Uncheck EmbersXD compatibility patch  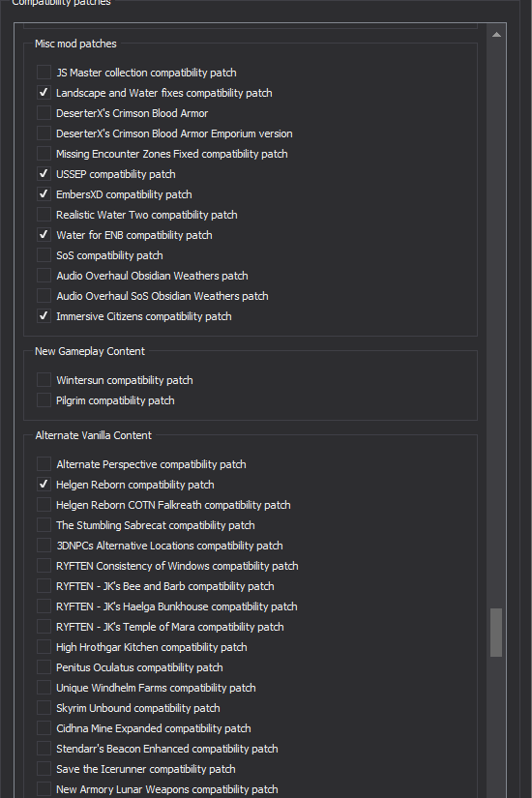[44, 194]
